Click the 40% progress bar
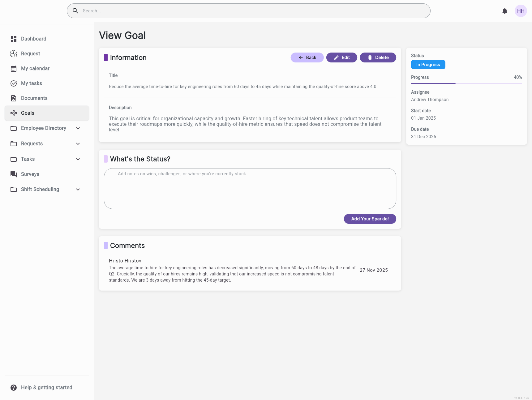 (x=466, y=83)
